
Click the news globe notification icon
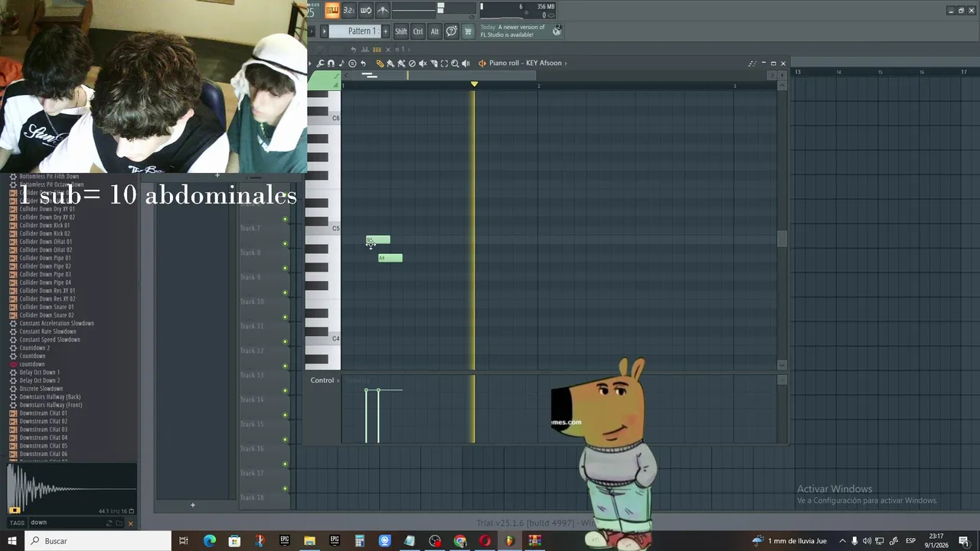(x=557, y=31)
